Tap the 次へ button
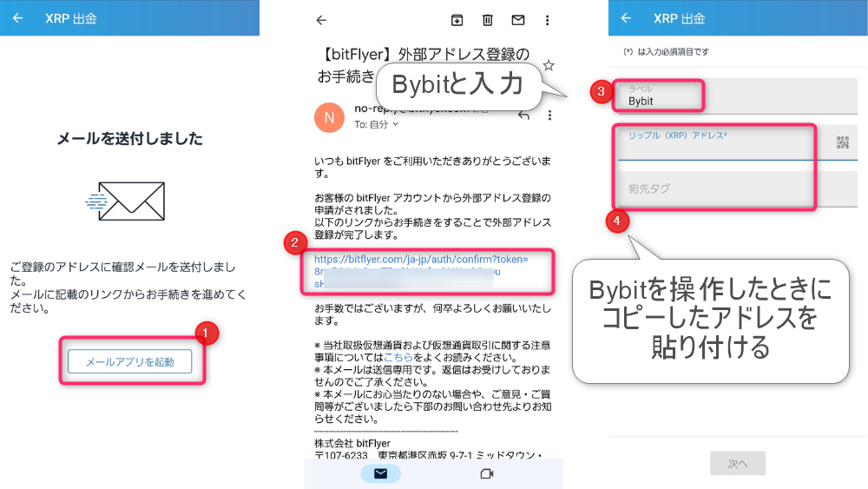 tap(738, 464)
